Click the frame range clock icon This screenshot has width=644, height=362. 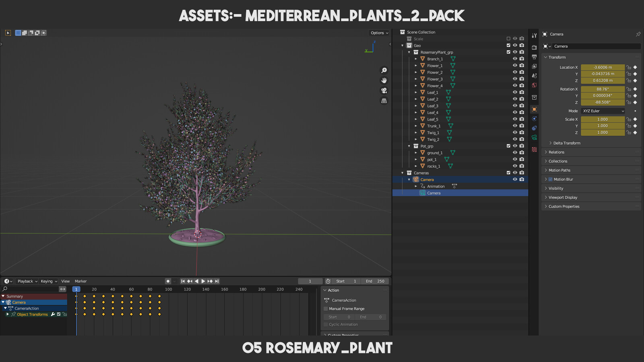328,281
